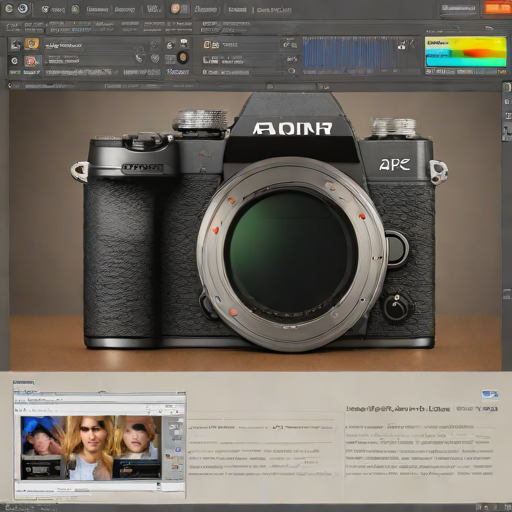Click the red-orange icon in the second panel row
Screen dimensions: 512x512
(31, 61)
